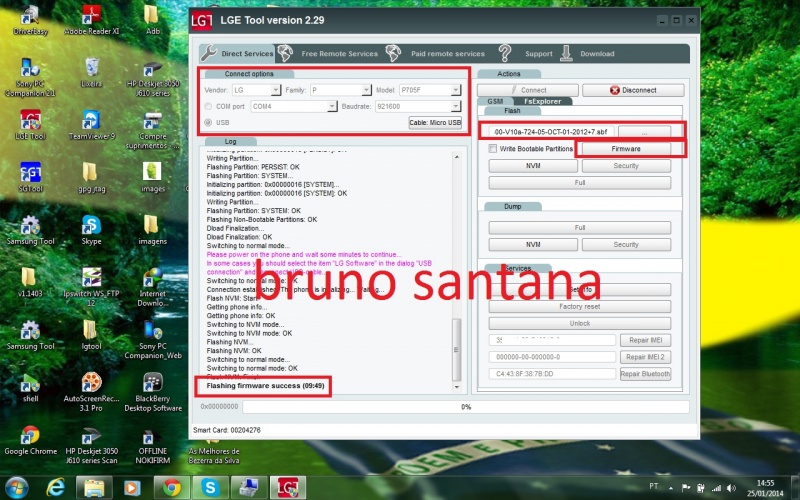Open Internet Download shortcut on desktop
The width and height of the screenshot is (800, 500).
pyautogui.click(x=153, y=287)
